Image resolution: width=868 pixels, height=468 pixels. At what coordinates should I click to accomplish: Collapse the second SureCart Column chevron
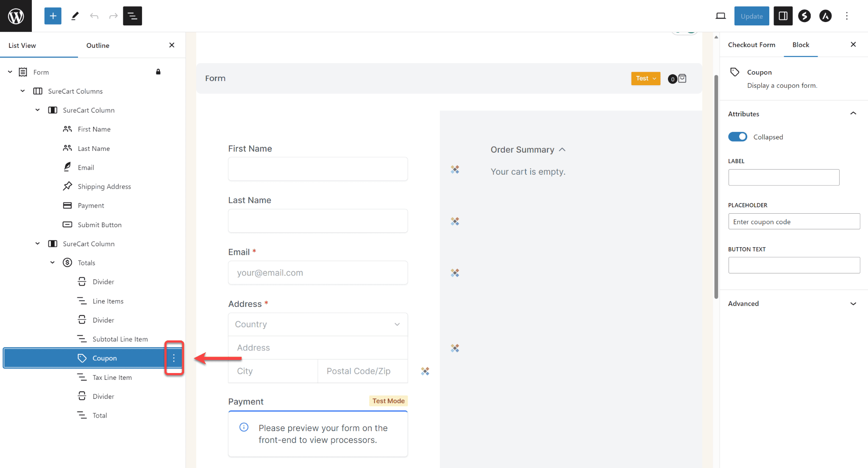click(x=37, y=244)
